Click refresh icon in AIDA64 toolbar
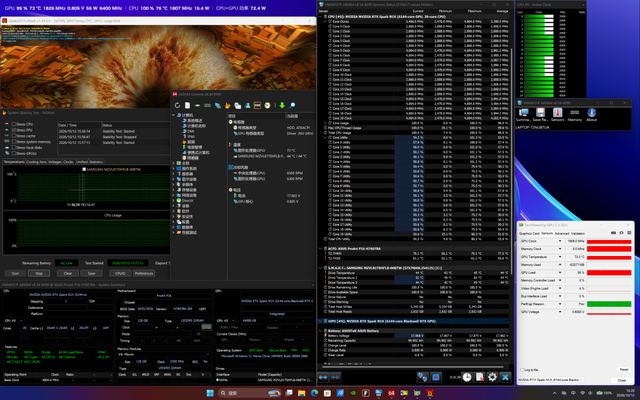The width and height of the screenshot is (640, 400). [178, 105]
